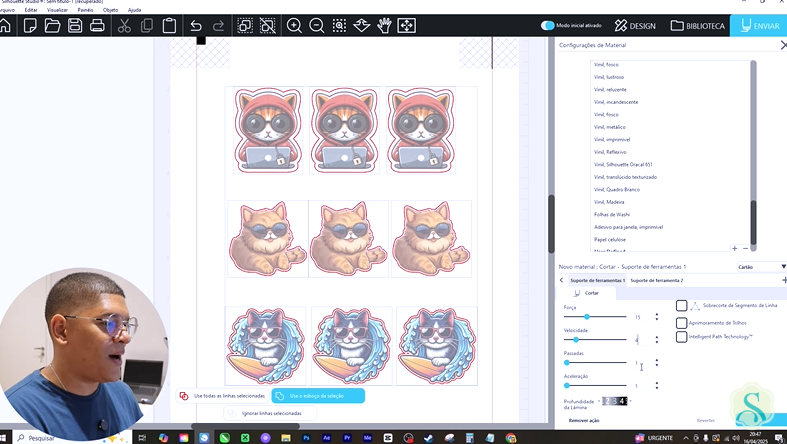Activate the pan hand tool
The height and width of the screenshot is (444, 787).
coord(384,25)
